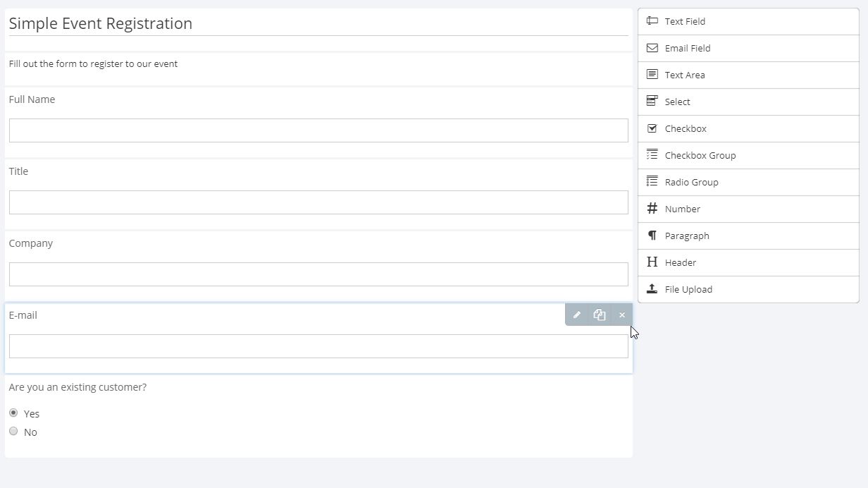The height and width of the screenshot is (488, 868).
Task: Click the pilcrow Paragraph icon
Action: point(652,236)
